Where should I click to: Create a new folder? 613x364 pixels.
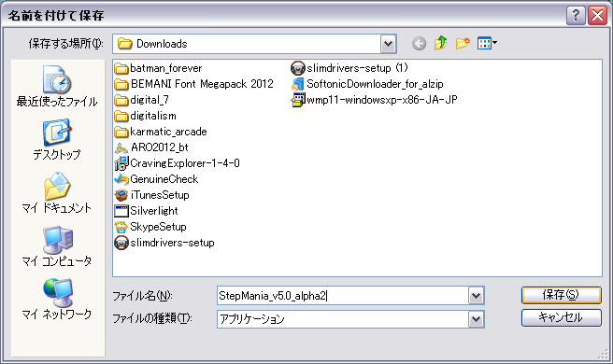(463, 43)
